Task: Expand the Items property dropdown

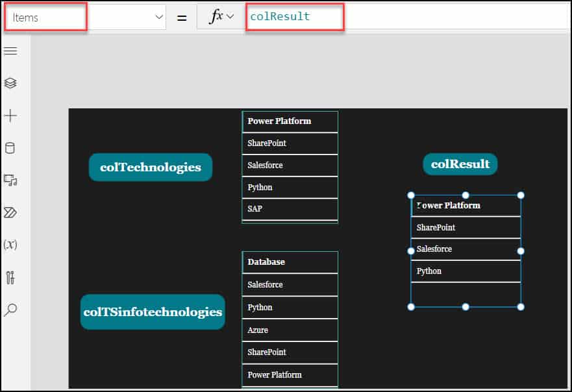Action: pos(159,17)
